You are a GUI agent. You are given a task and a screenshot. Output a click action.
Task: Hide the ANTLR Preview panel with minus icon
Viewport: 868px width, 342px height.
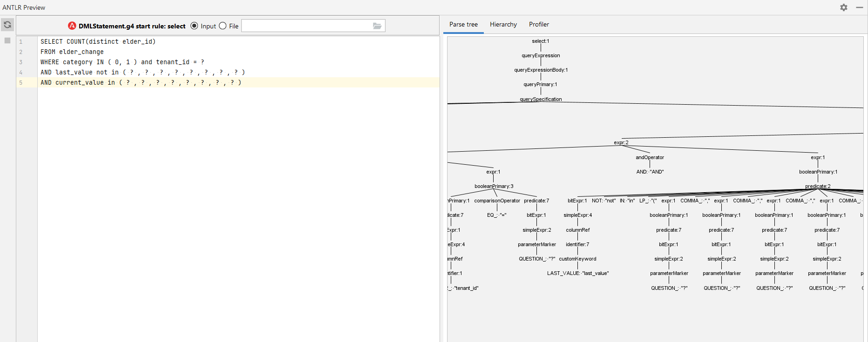click(860, 7)
